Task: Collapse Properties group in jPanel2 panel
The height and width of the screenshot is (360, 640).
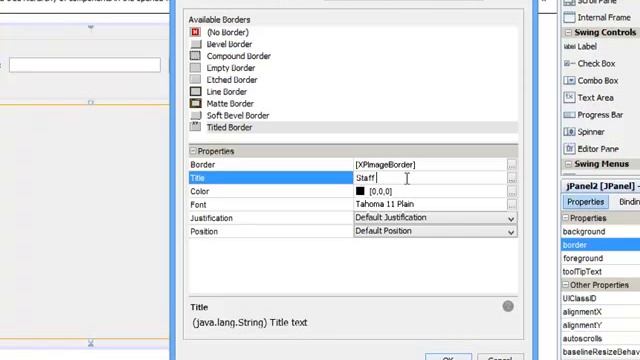Action: point(565,218)
